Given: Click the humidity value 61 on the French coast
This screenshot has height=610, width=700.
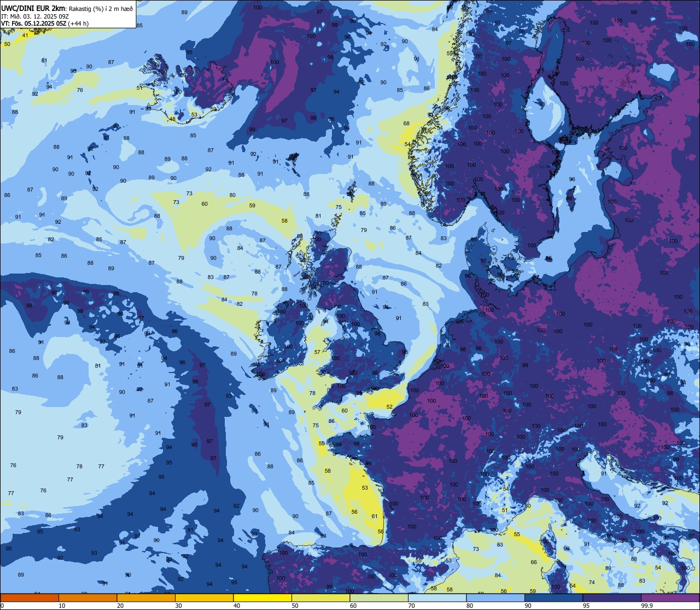Looking at the screenshot, I should tap(375, 516).
